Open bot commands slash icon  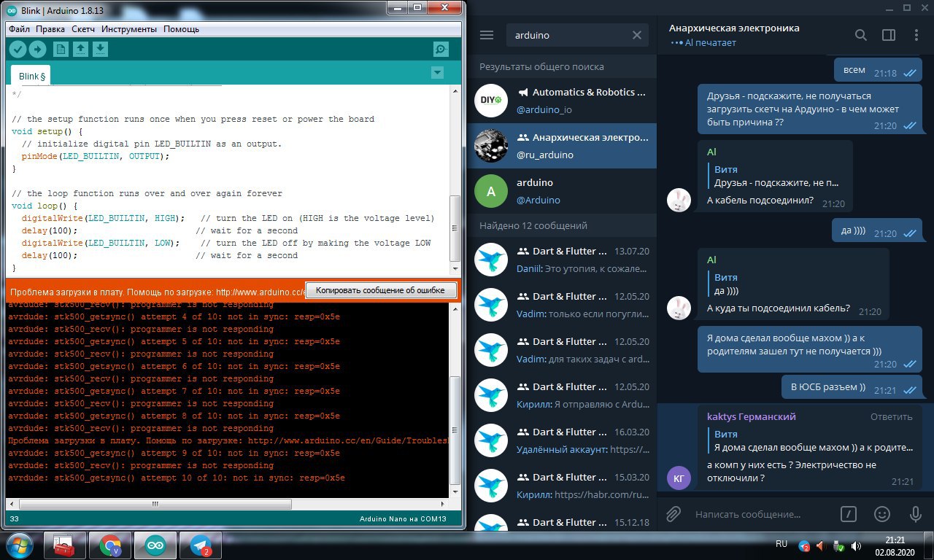(848, 514)
